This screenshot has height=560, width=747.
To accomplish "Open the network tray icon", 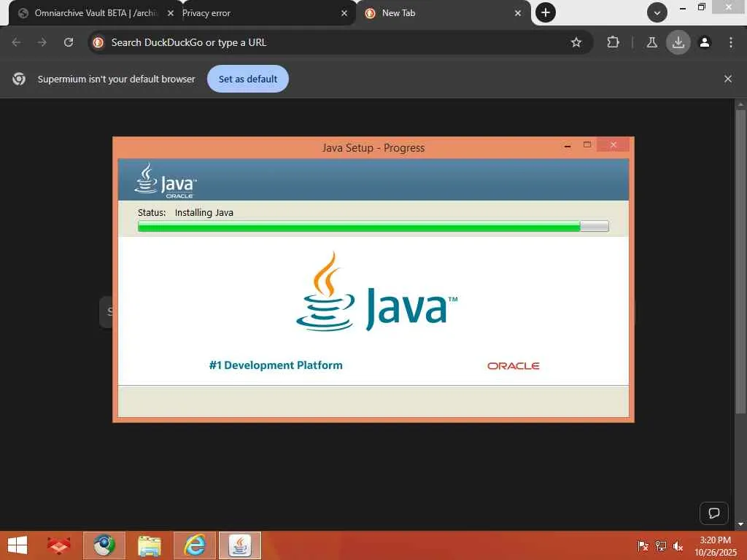I will point(660,545).
